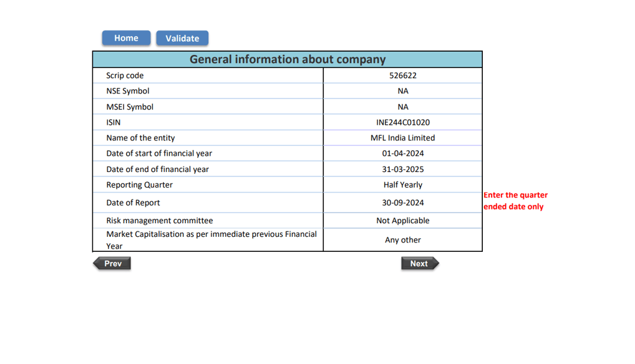Advance with the Next arrow button

tap(420, 263)
